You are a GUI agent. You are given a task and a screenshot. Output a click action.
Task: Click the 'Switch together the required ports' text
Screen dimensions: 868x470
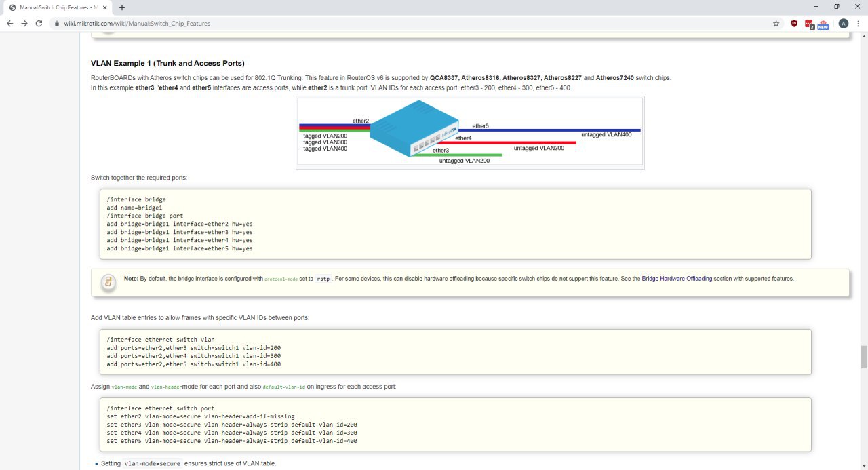pos(139,178)
